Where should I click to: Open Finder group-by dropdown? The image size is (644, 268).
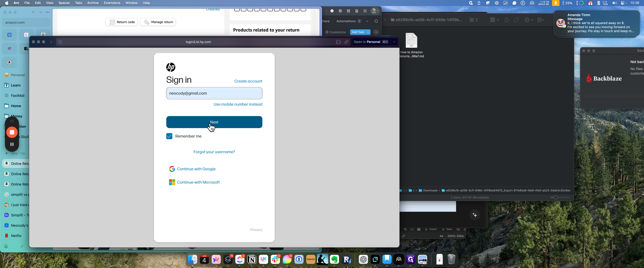point(494,20)
